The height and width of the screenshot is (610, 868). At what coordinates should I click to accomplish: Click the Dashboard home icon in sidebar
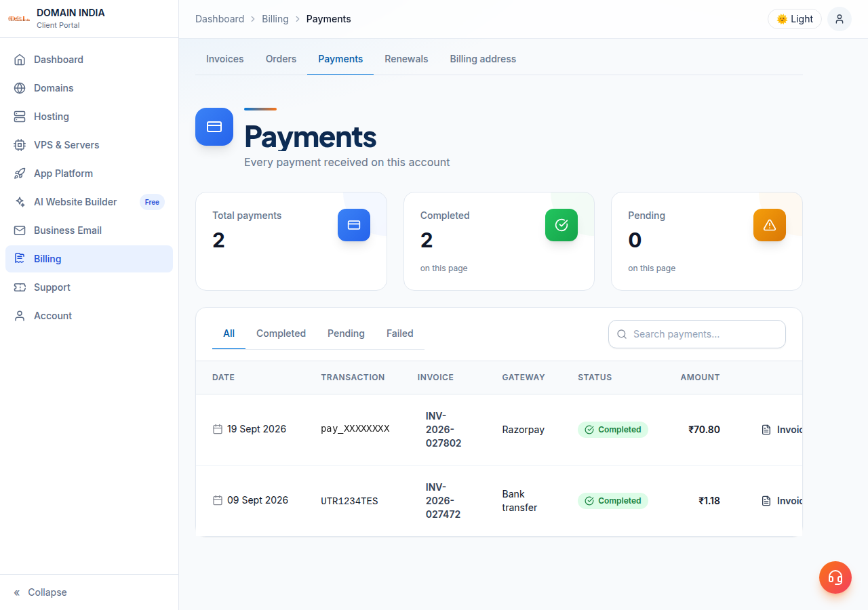(20, 60)
